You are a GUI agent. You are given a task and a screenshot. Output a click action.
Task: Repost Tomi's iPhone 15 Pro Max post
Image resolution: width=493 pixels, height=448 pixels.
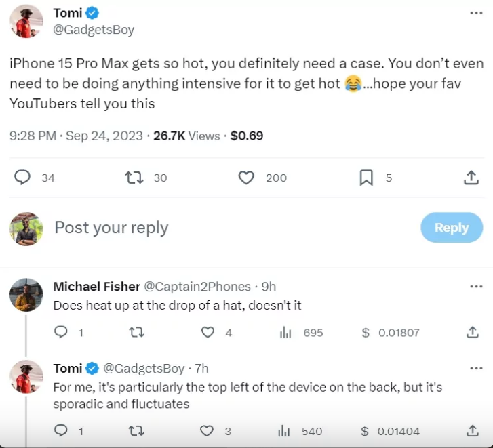135,178
